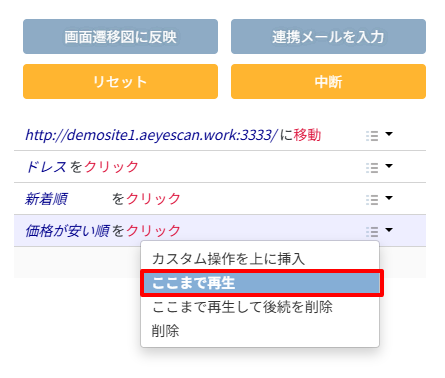This screenshot has width=445, height=378.
Task: Click the list handle icon on the 価格が安い順 row
Action: point(372,231)
